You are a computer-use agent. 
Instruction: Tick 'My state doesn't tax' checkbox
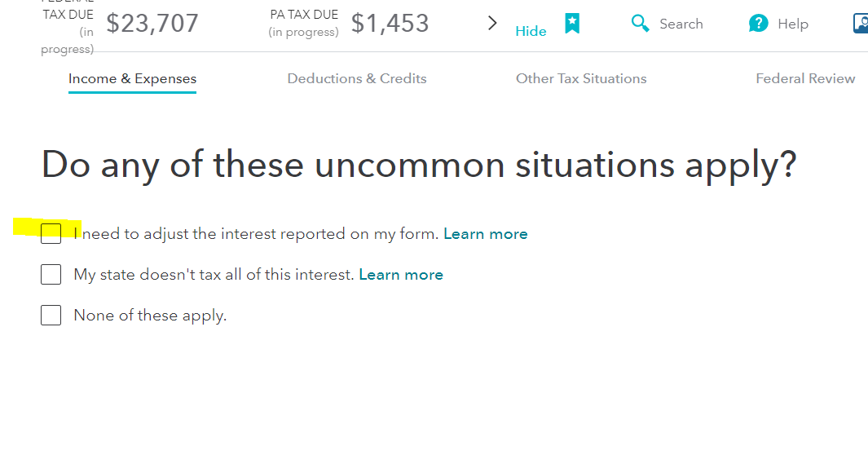click(x=51, y=274)
